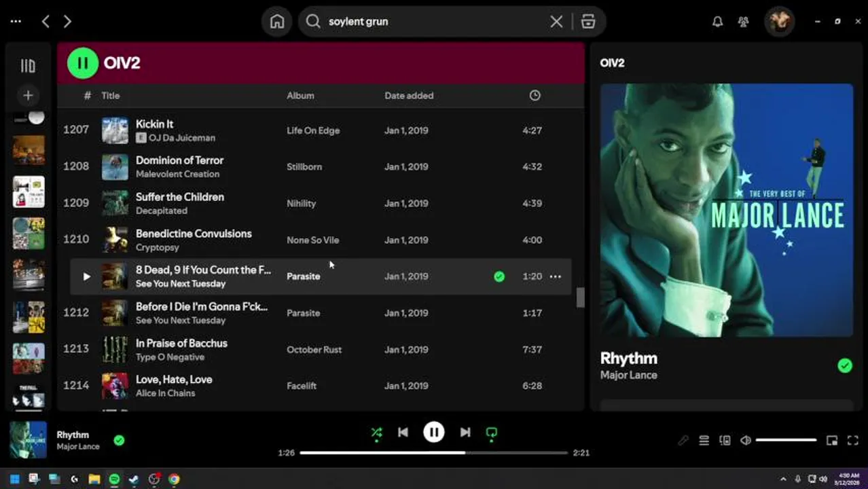Open the Stillborn album link
Viewport: 868px width, 489px height.
[304, 167]
